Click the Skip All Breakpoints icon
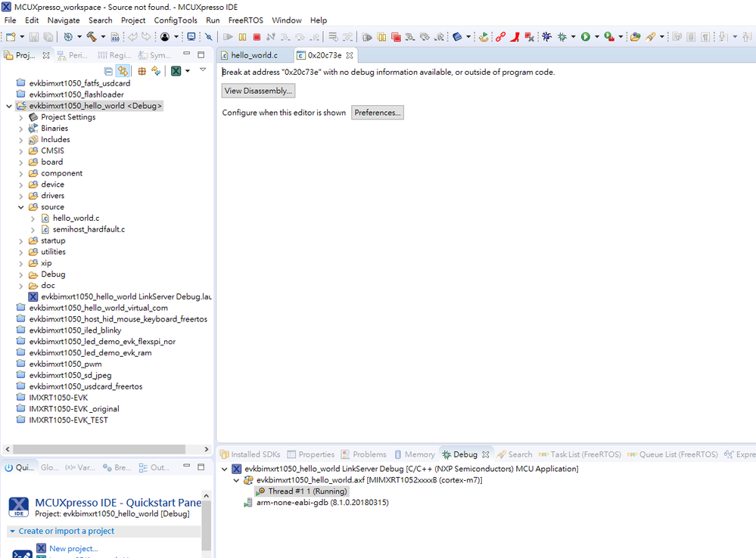 click(x=208, y=36)
